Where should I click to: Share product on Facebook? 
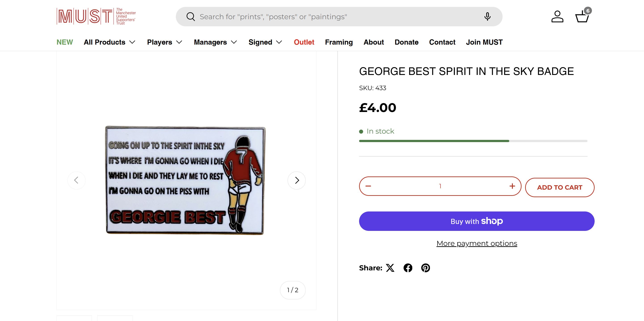tap(408, 268)
